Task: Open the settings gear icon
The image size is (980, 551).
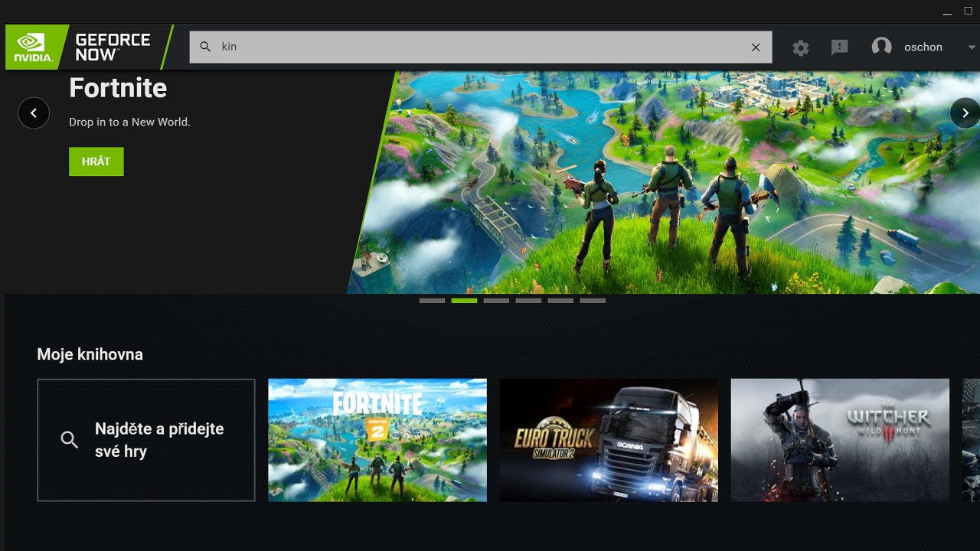Action: pyautogui.click(x=801, y=47)
